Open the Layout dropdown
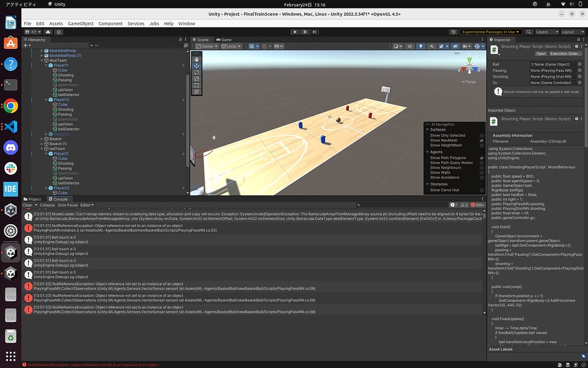This screenshot has height=368, width=588. pos(572,32)
